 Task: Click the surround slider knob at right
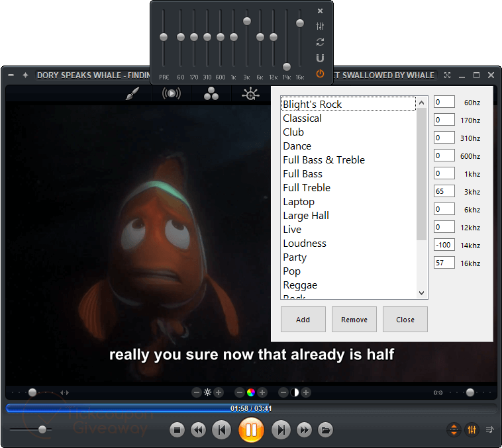470,392
